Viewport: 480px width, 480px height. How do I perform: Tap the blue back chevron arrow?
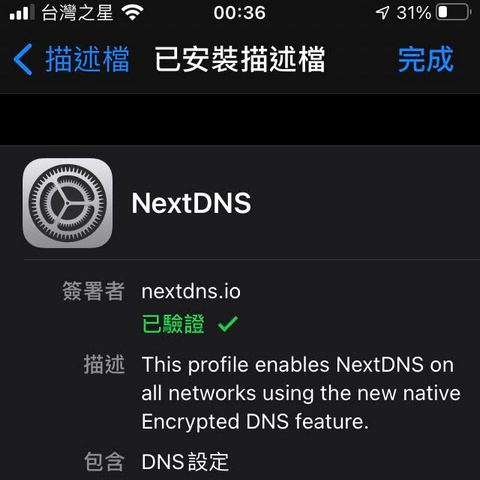23,59
